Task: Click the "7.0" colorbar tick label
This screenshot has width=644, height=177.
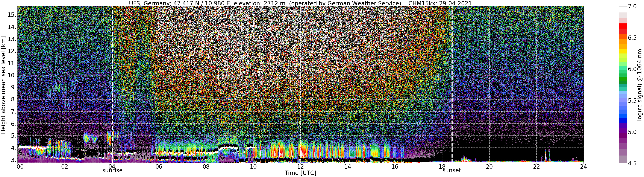Action: pos(632,6)
